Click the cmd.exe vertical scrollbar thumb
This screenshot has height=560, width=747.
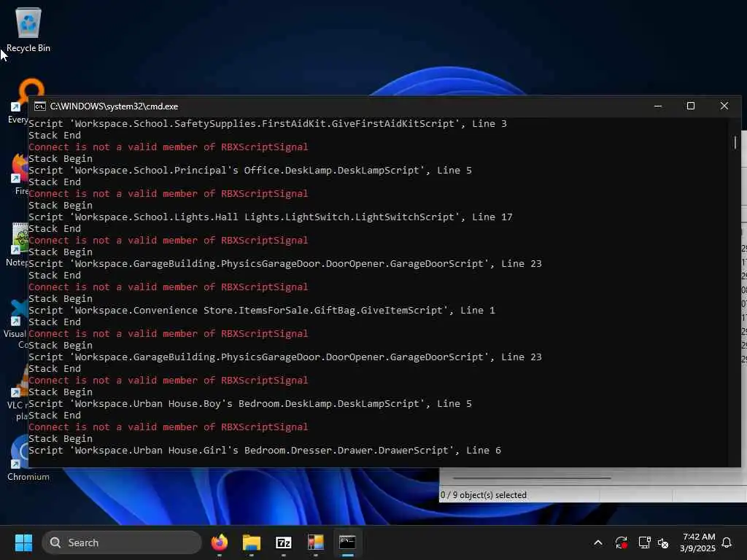735,142
